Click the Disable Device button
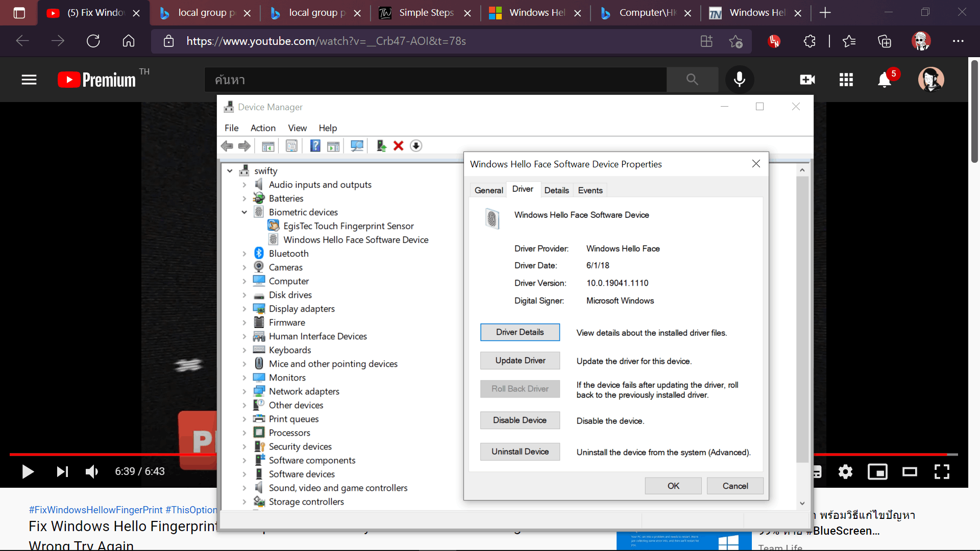Viewport: 980px width, 551px height. pyautogui.click(x=520, y=420)
